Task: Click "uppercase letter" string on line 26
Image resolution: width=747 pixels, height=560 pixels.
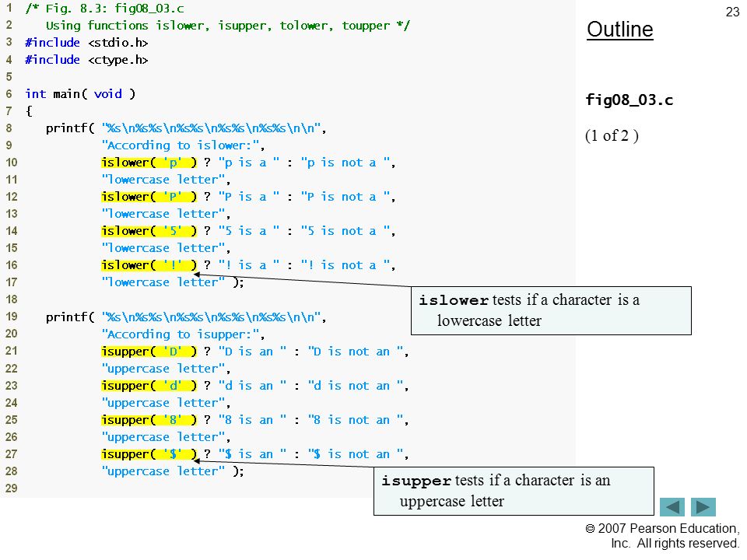Action: 163,437
